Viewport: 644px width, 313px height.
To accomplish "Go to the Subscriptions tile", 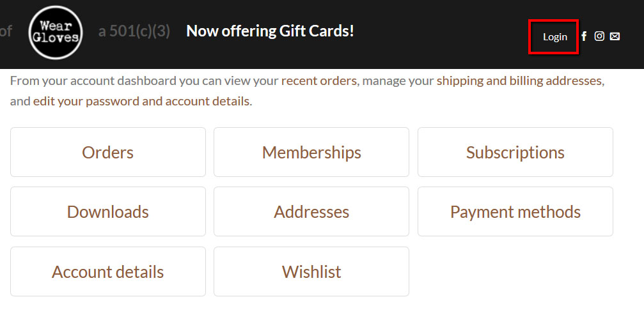I will pos(515,152).
